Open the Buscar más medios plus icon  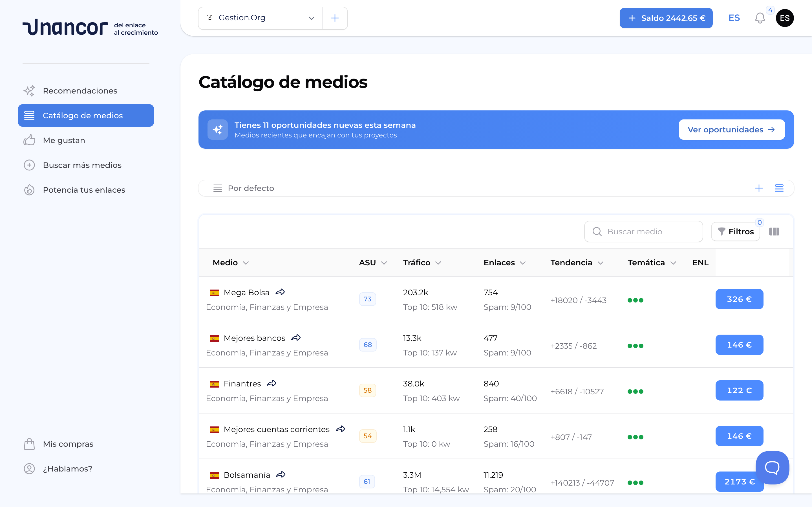30,165
